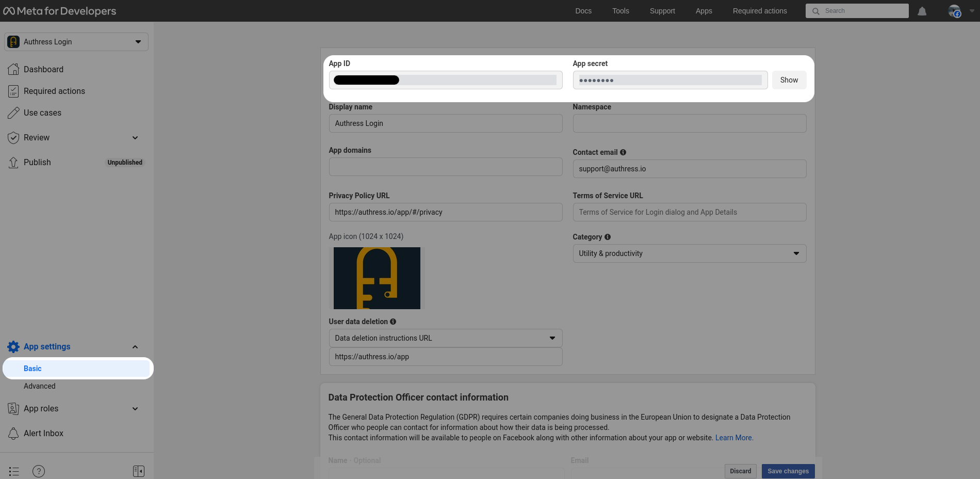Show the App secret

(x=789, y=80)
